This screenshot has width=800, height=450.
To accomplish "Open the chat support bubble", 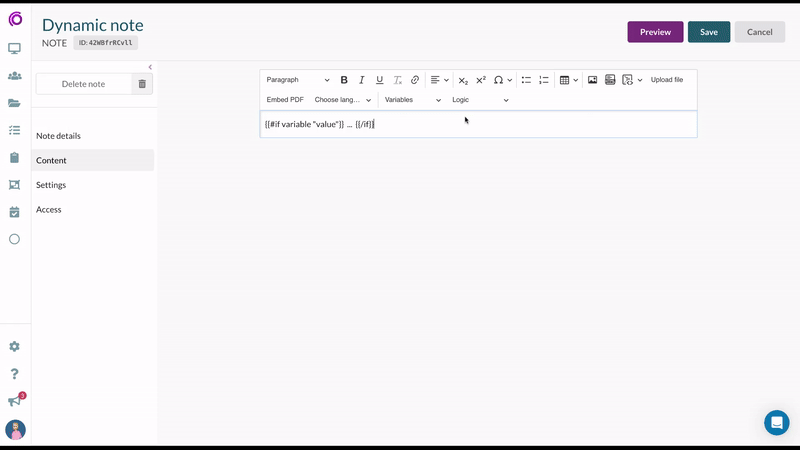I will [776, 422].
